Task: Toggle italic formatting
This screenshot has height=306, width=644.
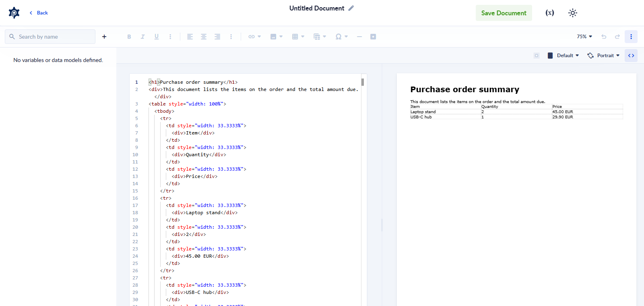Action: click(142, 37)
